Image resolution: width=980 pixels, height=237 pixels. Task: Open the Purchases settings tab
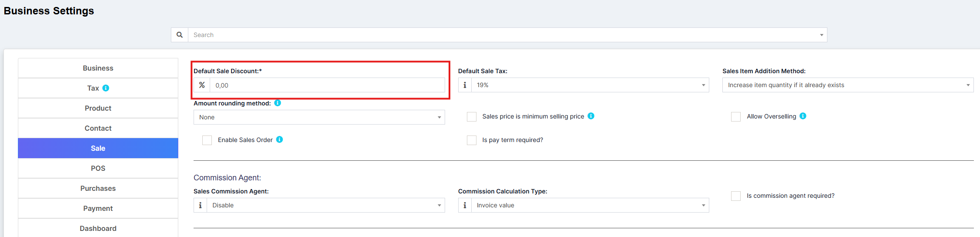[x=98, y=188]
